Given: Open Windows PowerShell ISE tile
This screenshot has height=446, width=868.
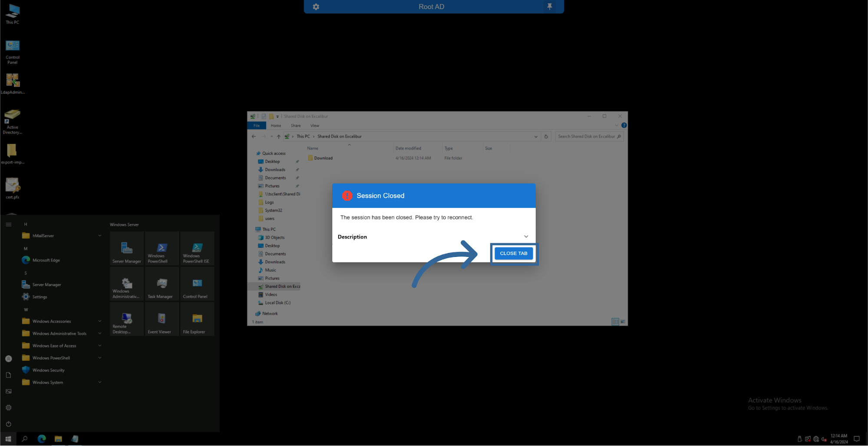Looking at the screenshot, I should 197,249.
